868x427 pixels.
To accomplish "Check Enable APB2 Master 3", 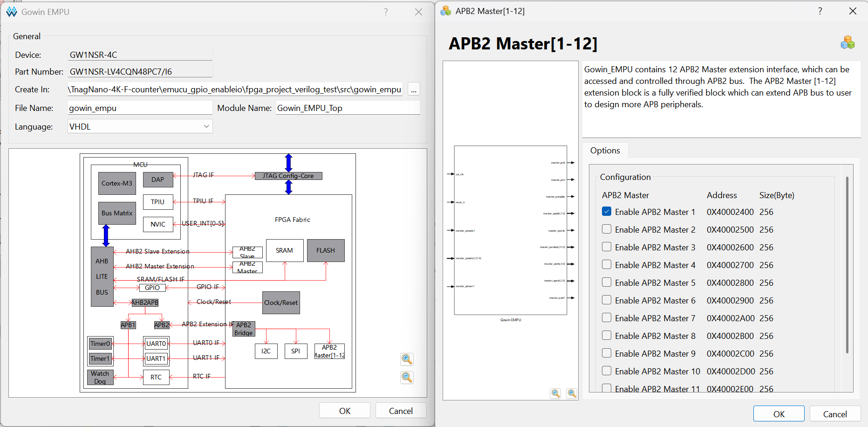I will click(607, 247).
